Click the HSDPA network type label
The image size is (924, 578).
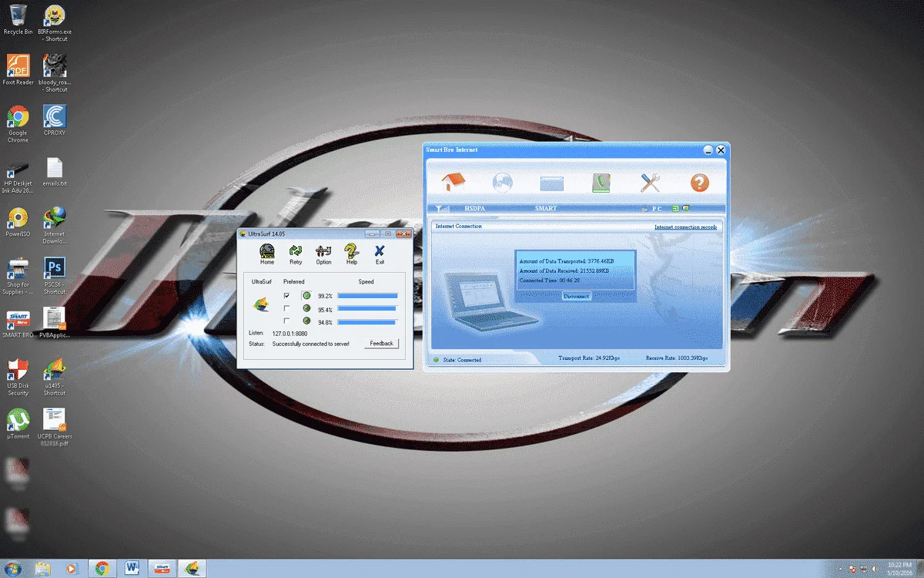tap(475, 208)
